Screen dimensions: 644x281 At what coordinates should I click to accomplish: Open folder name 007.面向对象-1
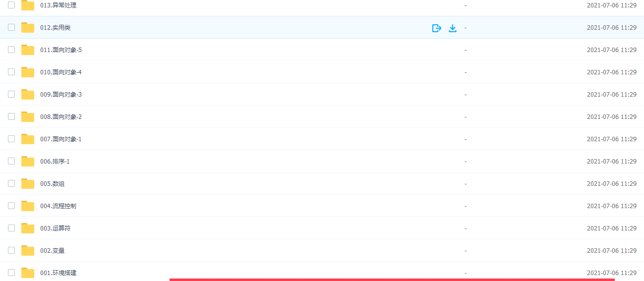[61, 139]
